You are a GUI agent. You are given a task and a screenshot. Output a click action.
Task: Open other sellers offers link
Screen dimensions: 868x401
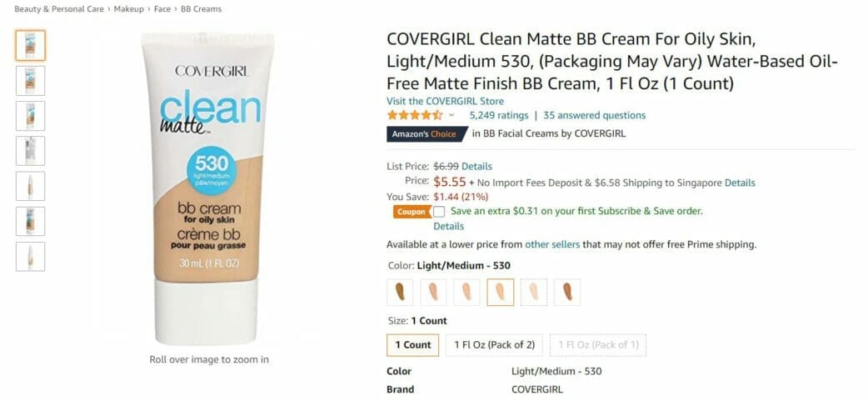tap(552, 244)
